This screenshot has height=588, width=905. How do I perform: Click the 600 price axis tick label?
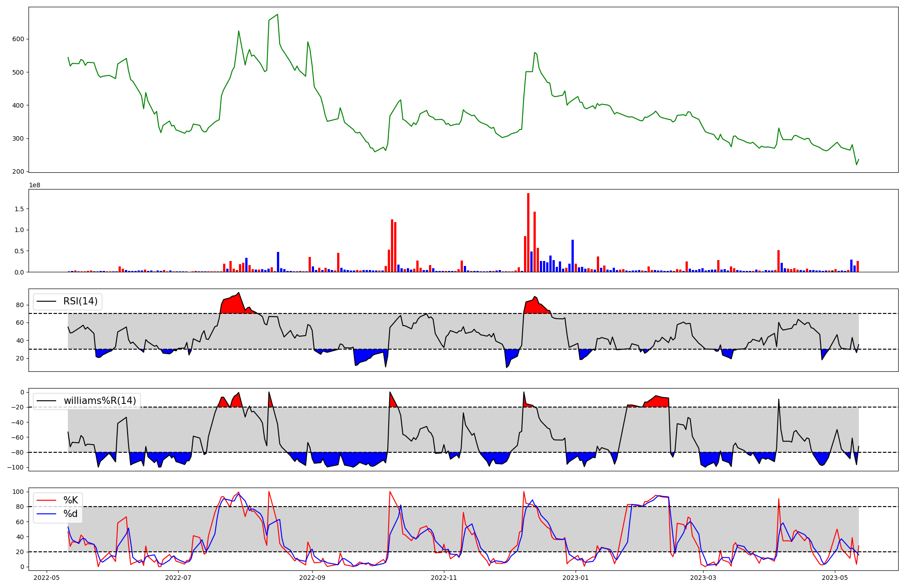click(x=18, y=39)
